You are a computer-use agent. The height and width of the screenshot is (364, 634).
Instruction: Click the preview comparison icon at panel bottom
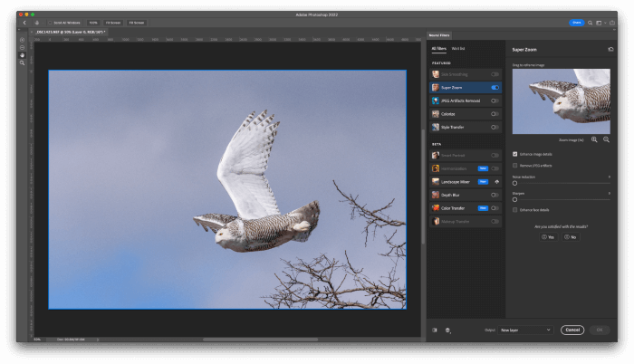tap(435, 330)
